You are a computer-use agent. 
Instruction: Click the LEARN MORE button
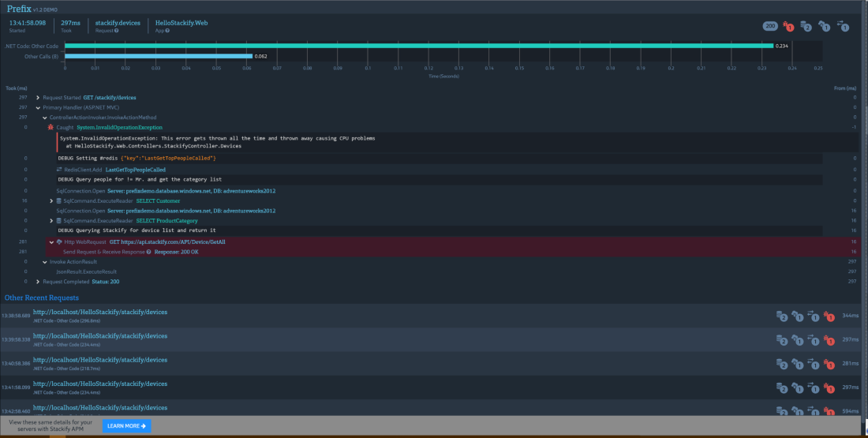click(x=127, y=426)
